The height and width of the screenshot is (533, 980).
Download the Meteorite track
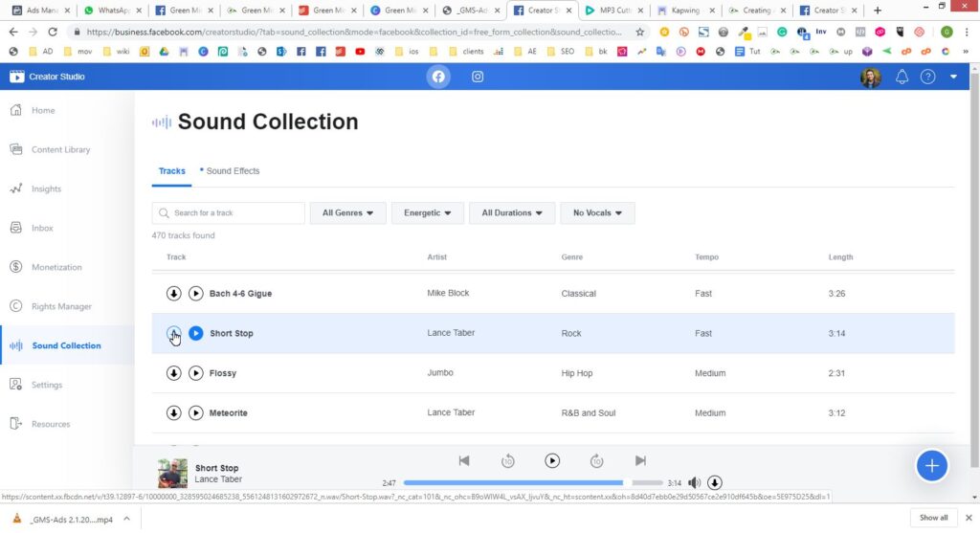(174, 413)
